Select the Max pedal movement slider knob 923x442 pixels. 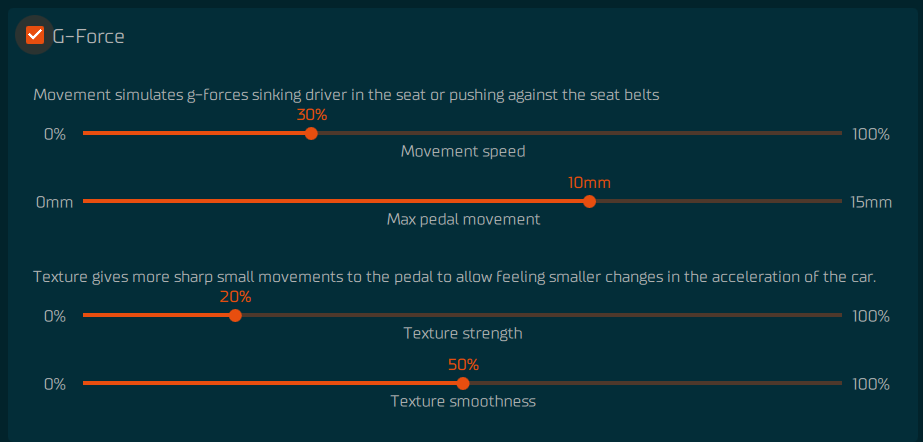[589, 202]
